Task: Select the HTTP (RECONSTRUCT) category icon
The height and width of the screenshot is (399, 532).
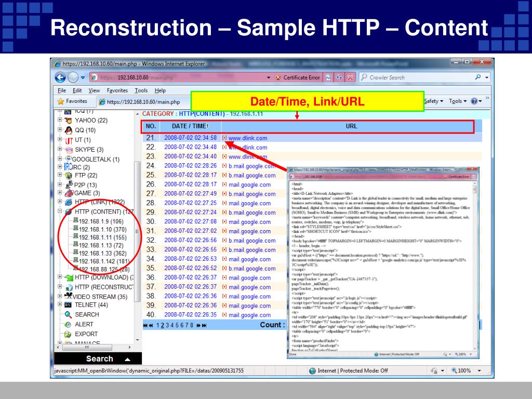Action: pyautogui.click(x=69, y=287)
